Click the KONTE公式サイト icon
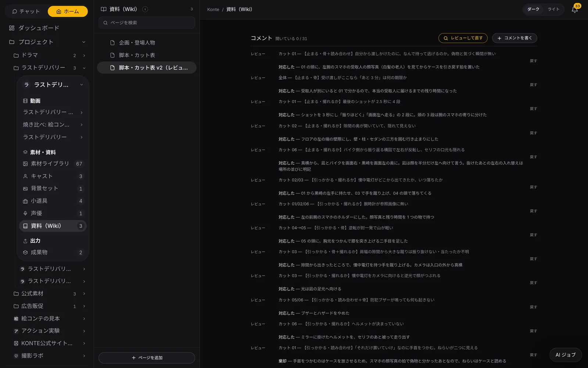Screen dimensions: 588x368 click(x=16, y=343)
